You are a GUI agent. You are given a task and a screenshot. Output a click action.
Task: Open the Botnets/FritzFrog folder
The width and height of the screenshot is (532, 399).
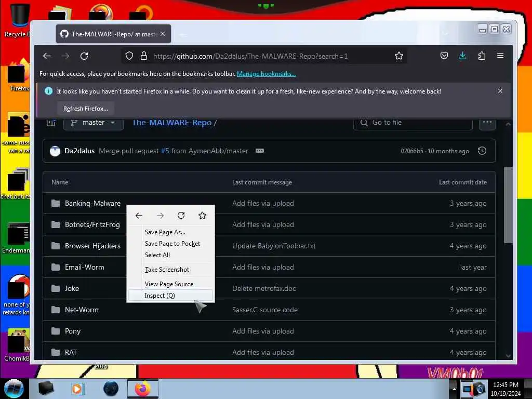pos(92,224)
